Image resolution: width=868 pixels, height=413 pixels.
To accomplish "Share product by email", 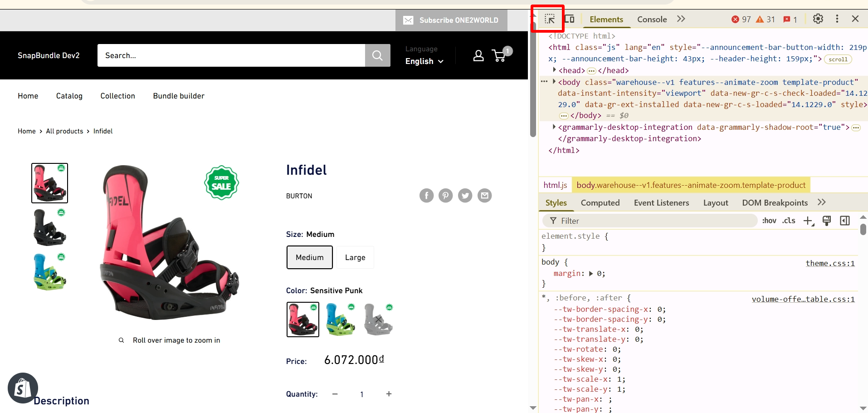I will tap(484, 196).
